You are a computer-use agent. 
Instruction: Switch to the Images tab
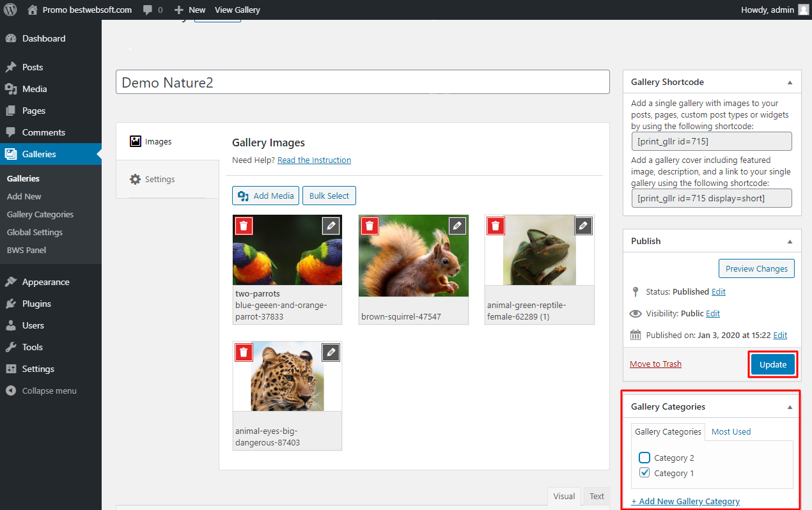click(x=168, y=141)
